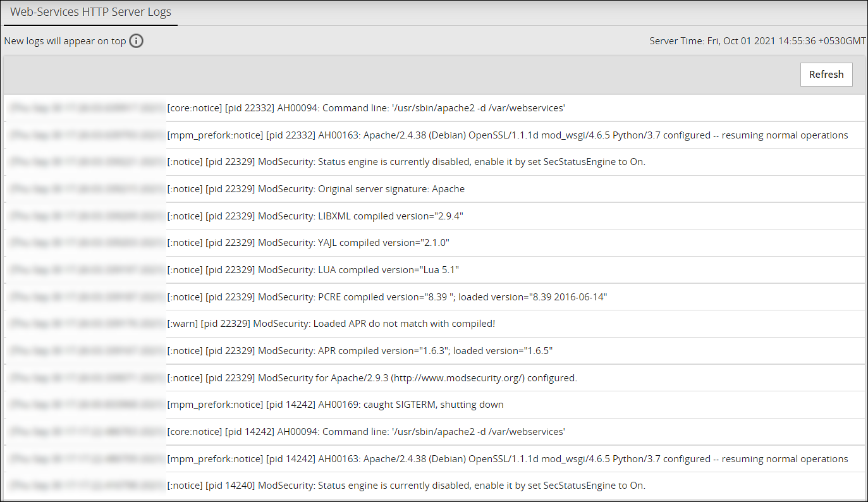This screenshot has height=502, width=868.
Task: Select the PCRE compiled version log entry
Action: click(x=387, y=297)
